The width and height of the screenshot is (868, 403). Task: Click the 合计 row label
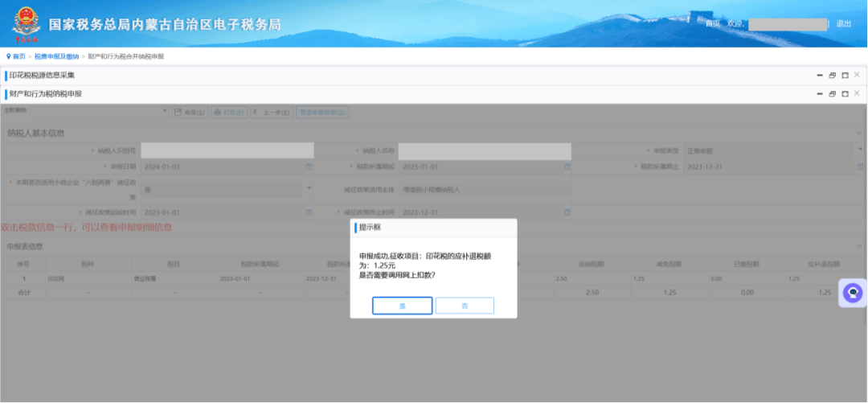click(23, 291)
